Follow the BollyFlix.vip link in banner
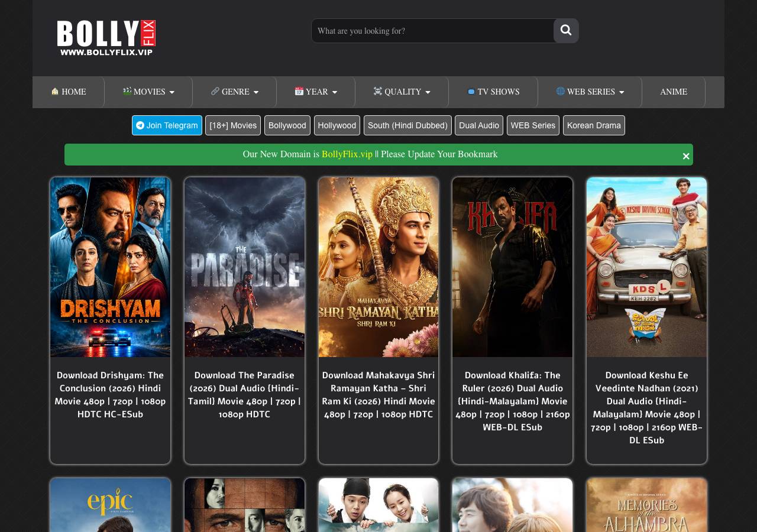The width and height of the screenshot is (757, 532). point(347,154)
